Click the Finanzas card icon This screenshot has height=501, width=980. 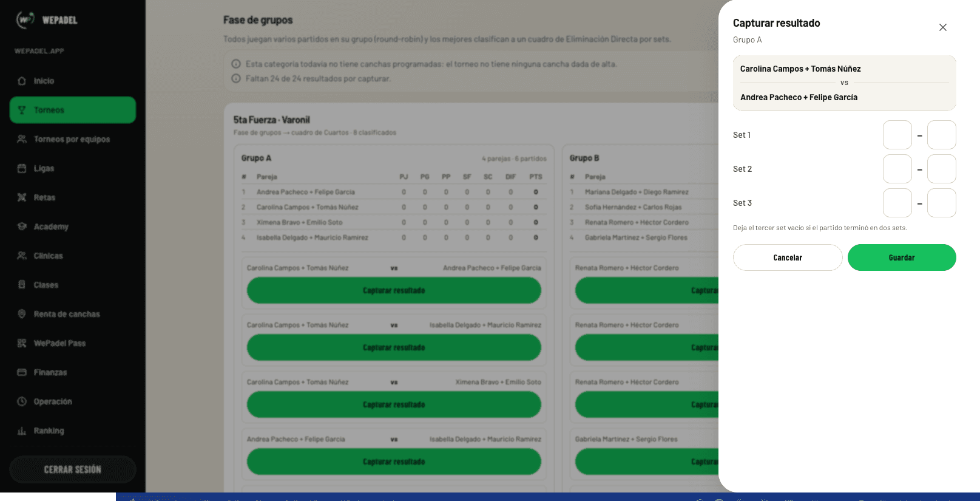click(22, 372)
